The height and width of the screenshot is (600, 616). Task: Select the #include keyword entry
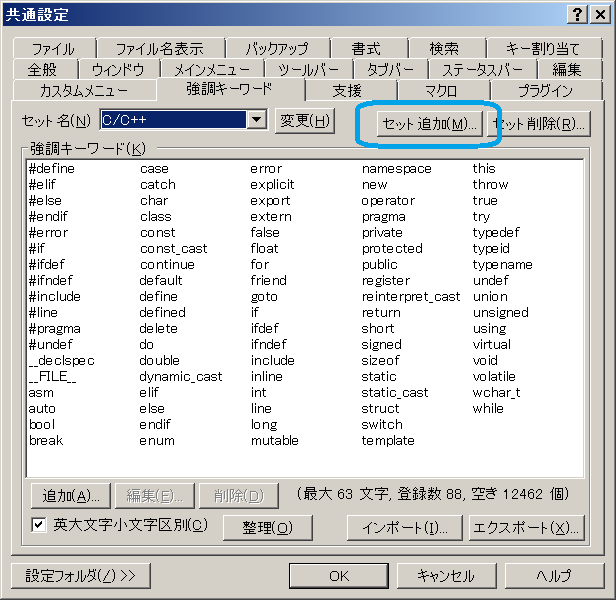(x=55, y=297)
